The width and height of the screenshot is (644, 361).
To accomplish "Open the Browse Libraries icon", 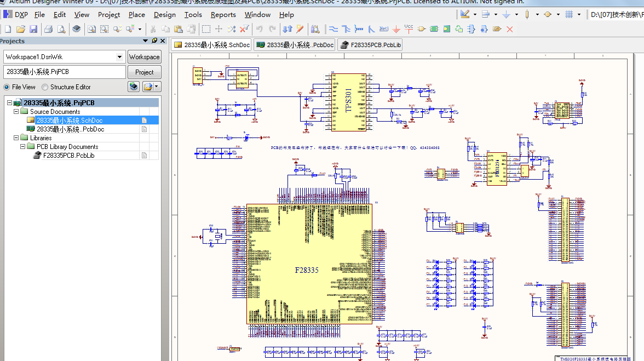I will pyautogui.click(x=315, y=29).
